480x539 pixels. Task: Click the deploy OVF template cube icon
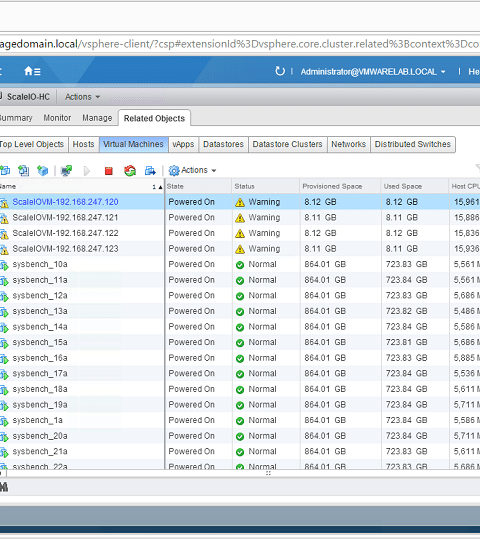coord(43,170)
